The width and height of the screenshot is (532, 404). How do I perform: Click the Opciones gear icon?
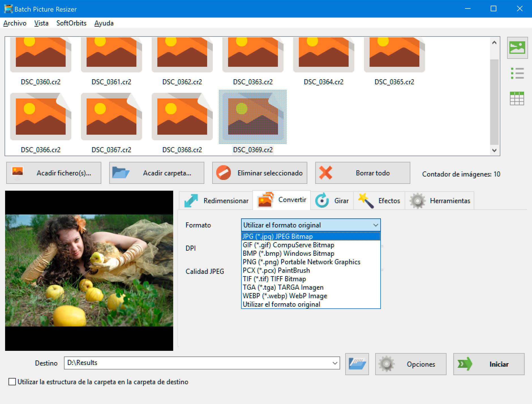point(387,364)
